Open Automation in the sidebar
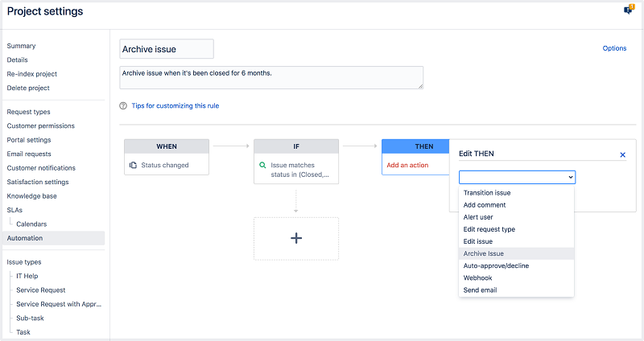Screen dimensions: 644x341 25,238
